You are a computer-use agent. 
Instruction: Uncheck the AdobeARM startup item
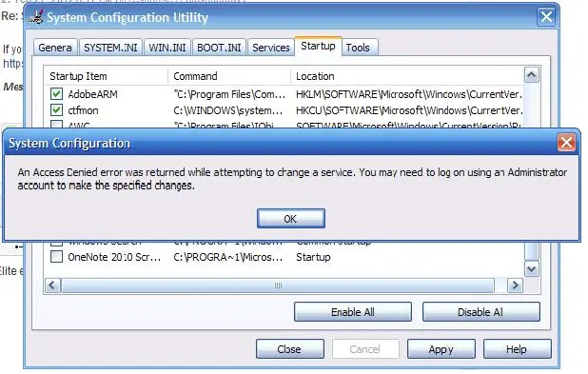pos(57,94)
